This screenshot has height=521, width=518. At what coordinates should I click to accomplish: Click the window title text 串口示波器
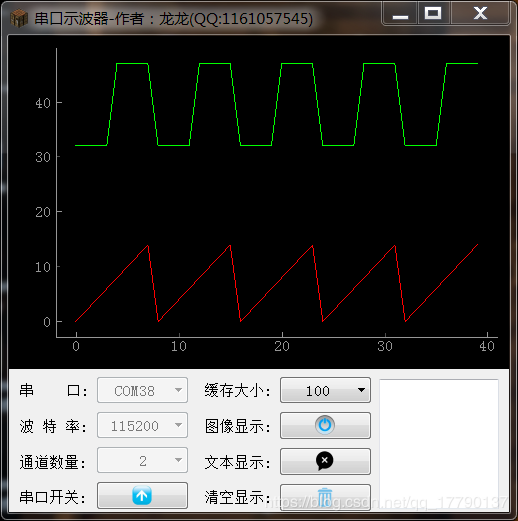71,19
